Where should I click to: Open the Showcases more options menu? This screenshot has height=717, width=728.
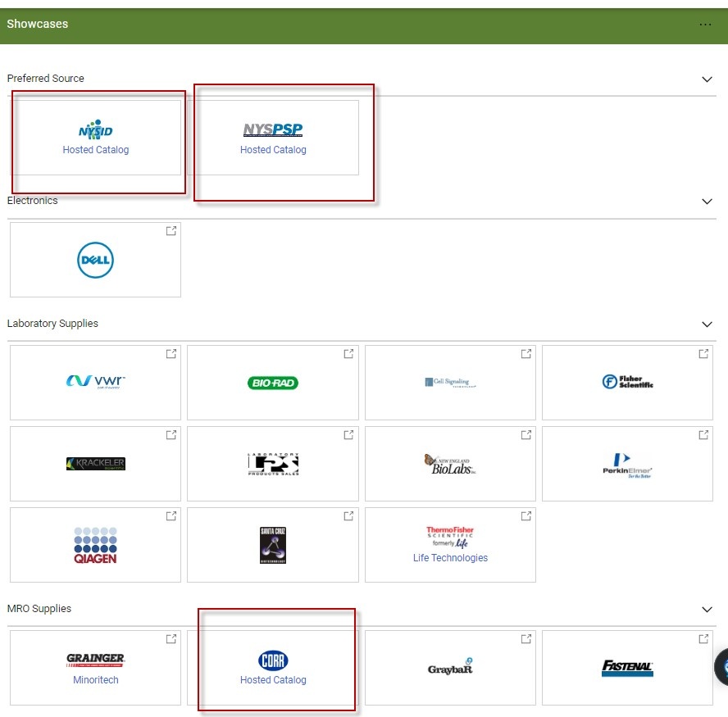pos(705,25)
